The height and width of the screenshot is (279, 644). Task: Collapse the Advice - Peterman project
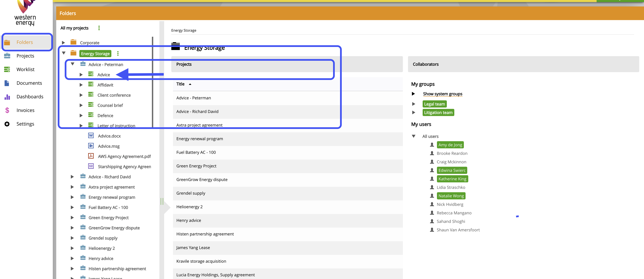[x=73, y=64]
